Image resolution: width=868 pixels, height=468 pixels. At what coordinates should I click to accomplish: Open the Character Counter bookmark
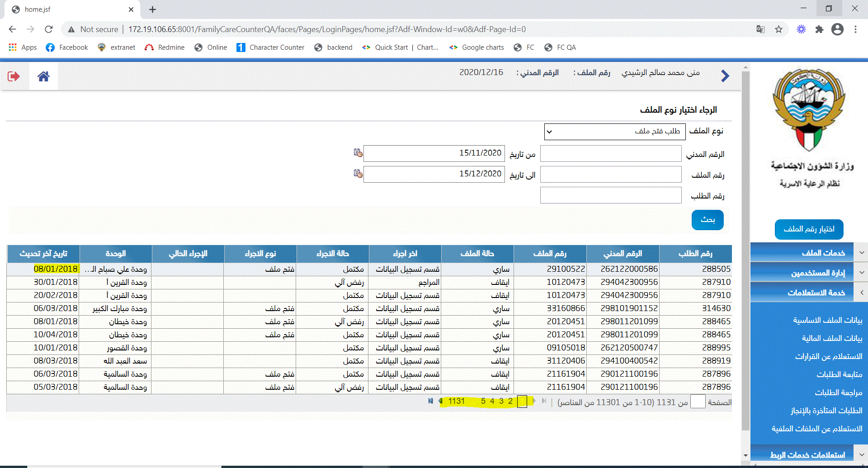[x=270, y=47]
